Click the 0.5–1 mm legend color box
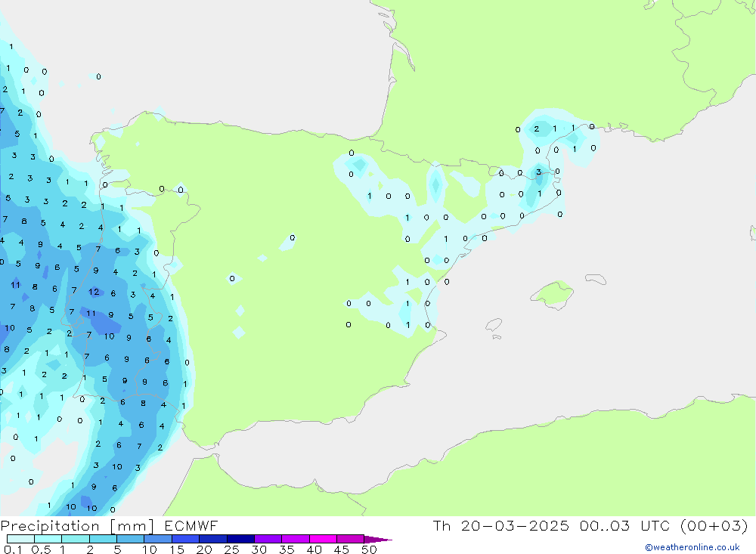The height and width of the screenshot is (554, 756). point(48,539)
